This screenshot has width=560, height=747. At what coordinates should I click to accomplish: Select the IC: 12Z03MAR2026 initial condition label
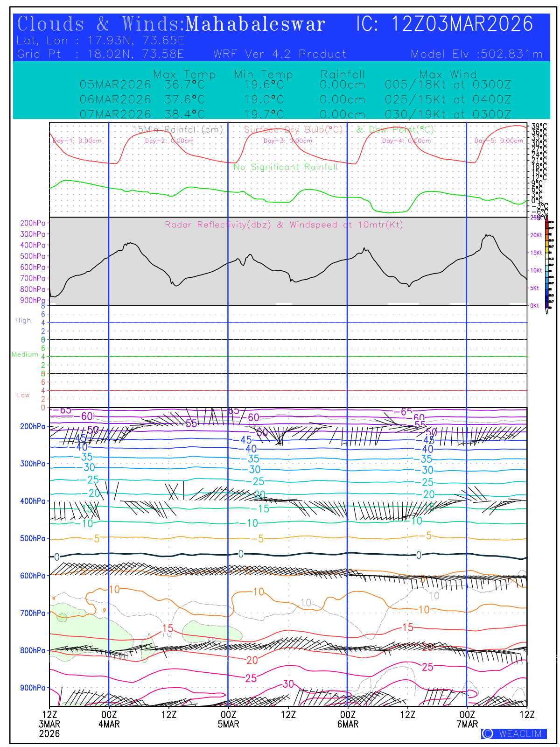tap(444, 24)
